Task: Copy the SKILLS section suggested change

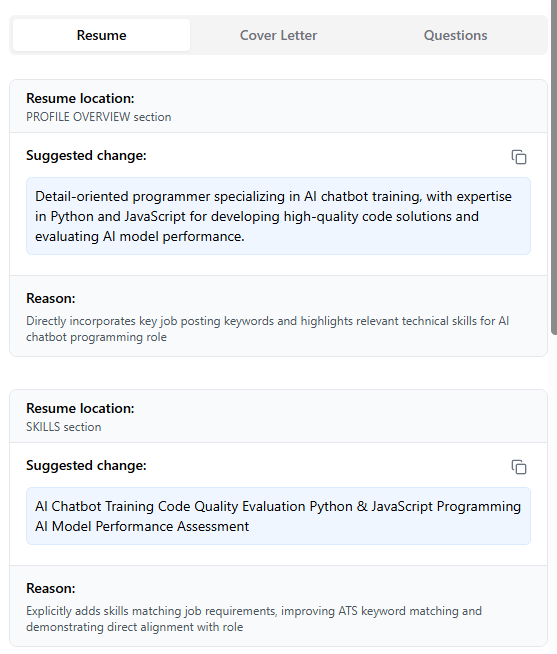Action: point(519,467)
